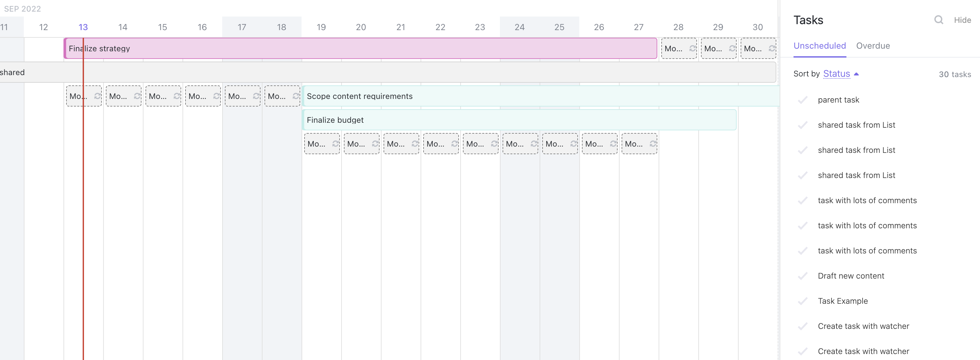Image resolution: width=980 pixels, height=360 pixels.
Task: Open 'parent task' in unscheduled list
Action: [838, 100]
